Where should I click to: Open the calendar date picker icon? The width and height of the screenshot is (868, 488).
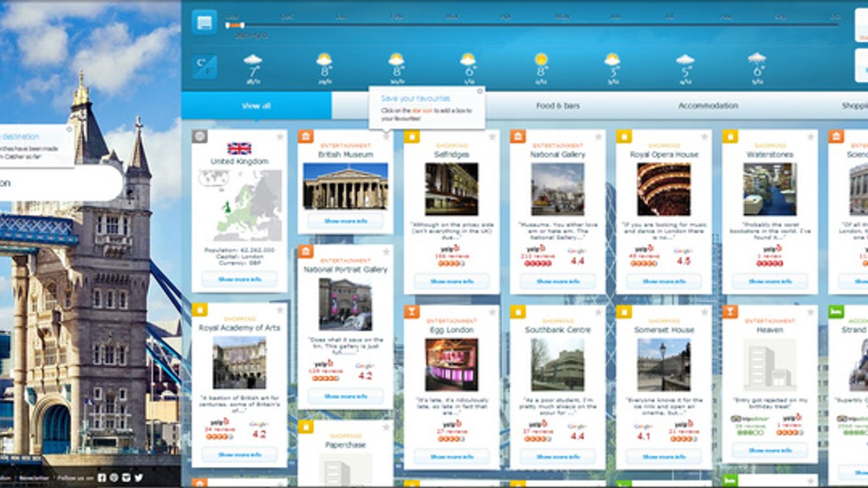point(204,23)
